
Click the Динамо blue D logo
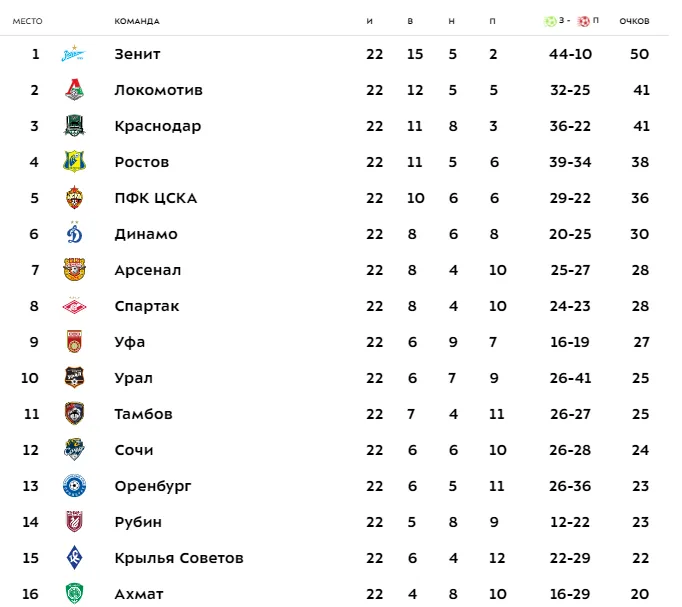pos(74,233)
